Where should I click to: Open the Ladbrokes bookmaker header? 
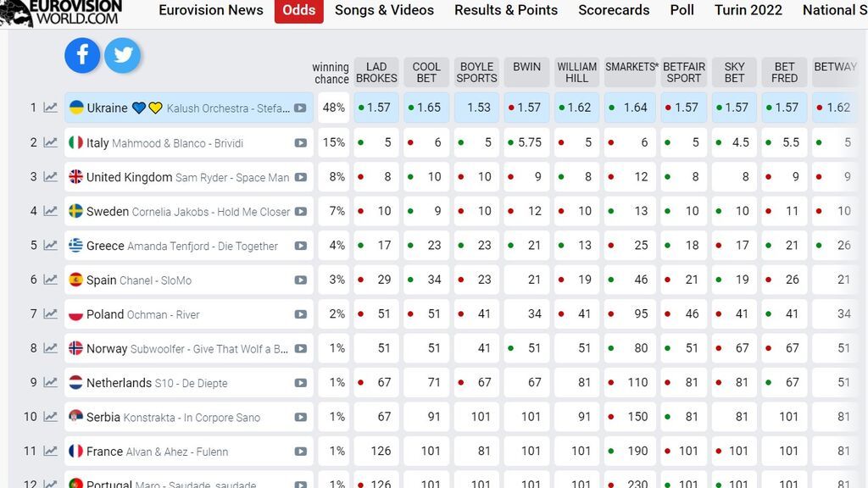pos(376,72)
